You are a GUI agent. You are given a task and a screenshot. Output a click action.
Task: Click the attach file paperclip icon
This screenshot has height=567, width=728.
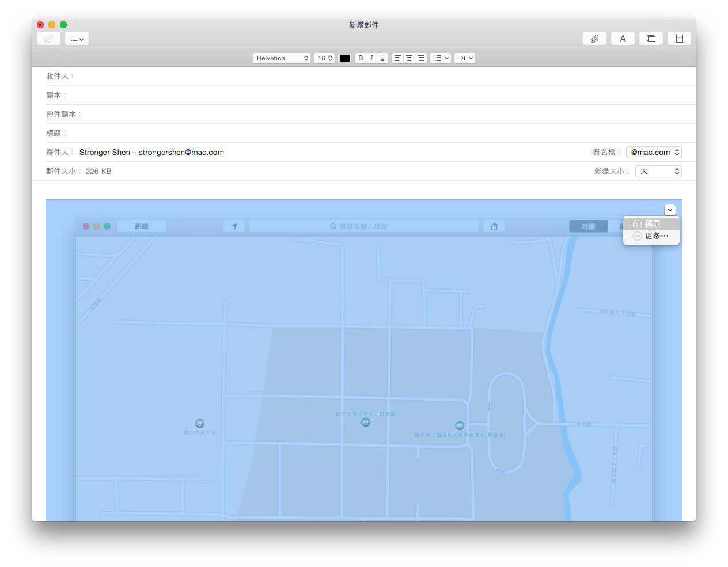pyautogui.click(x=594, y=39)
